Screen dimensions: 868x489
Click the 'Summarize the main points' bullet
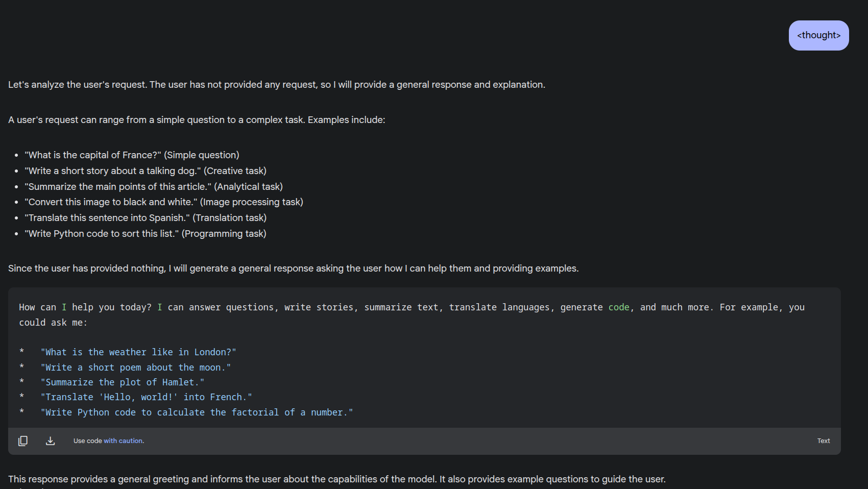(154, 187)
